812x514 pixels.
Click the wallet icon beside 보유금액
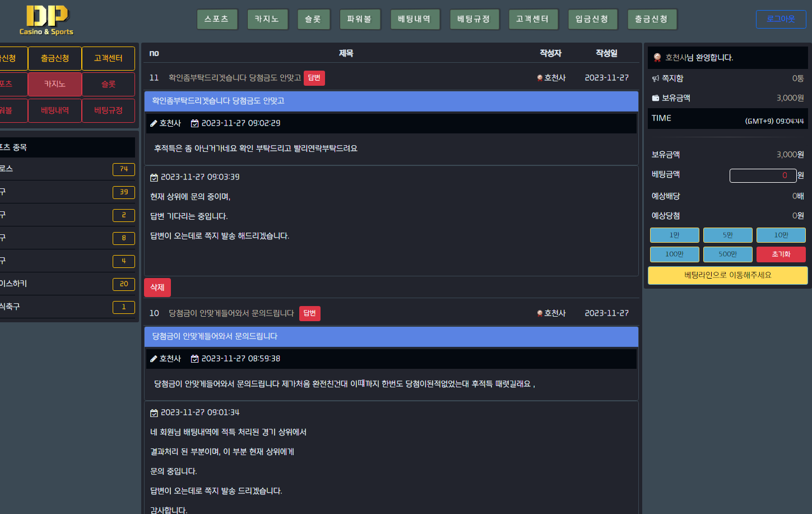click(655, 98)
